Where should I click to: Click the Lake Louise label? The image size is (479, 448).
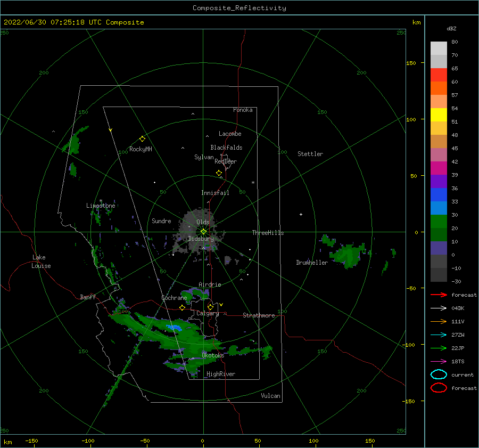point(41,262)
